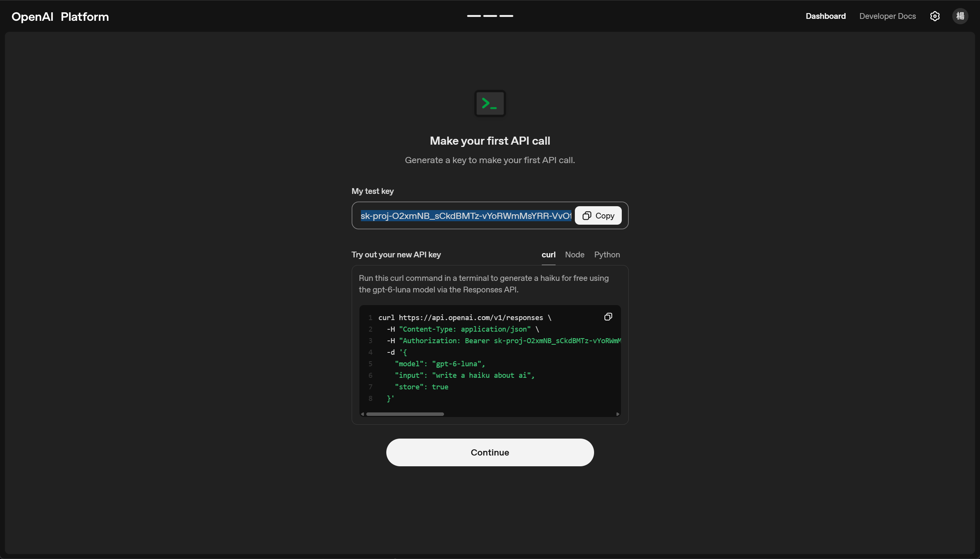Click the curl https://api.openai.com/v1/responses line
This screenshot has width=980, height=559.
465,318
